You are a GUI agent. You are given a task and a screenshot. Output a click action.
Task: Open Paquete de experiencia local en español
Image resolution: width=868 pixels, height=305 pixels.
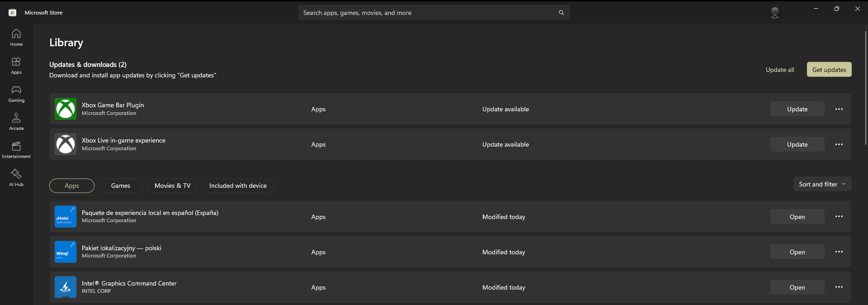coord(797,217)
